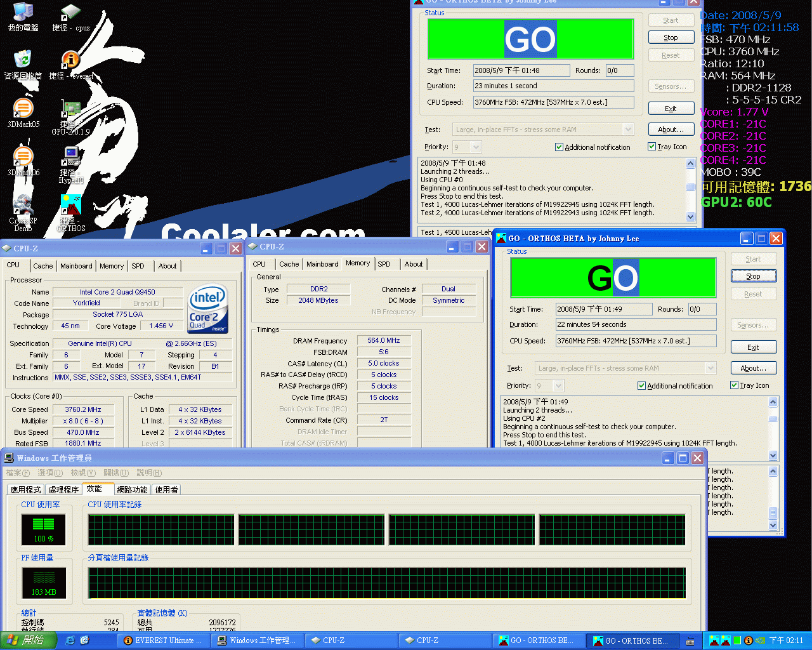This screenshot has height=650, width=812.
Task: Select the GPU-Z 0.1.9 desktop shortcut
Action: pyautogui.click(x=70, y=117)
